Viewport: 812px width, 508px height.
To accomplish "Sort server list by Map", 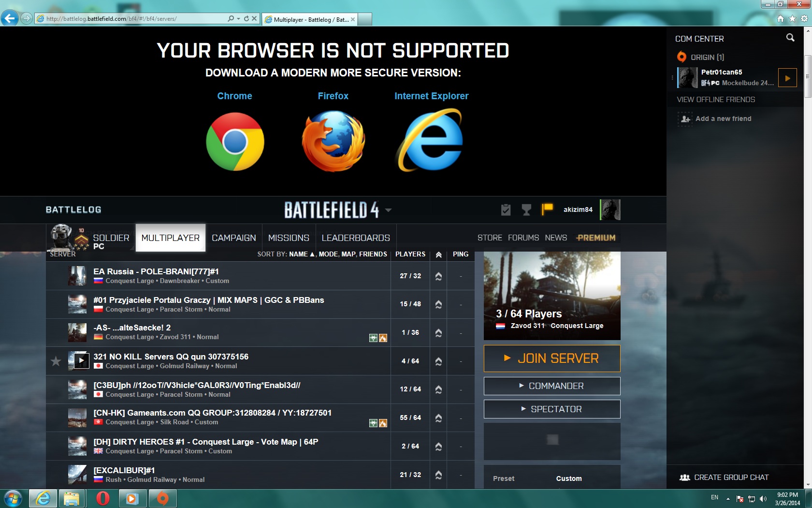I will [x=348, y=254].
